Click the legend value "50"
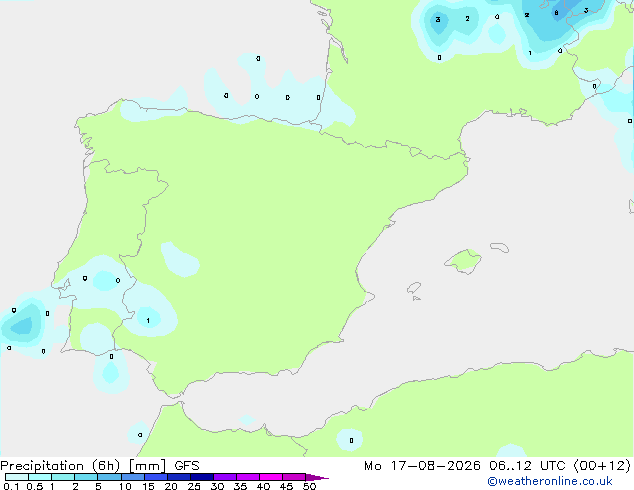634x490 pixels. (309, 486)
